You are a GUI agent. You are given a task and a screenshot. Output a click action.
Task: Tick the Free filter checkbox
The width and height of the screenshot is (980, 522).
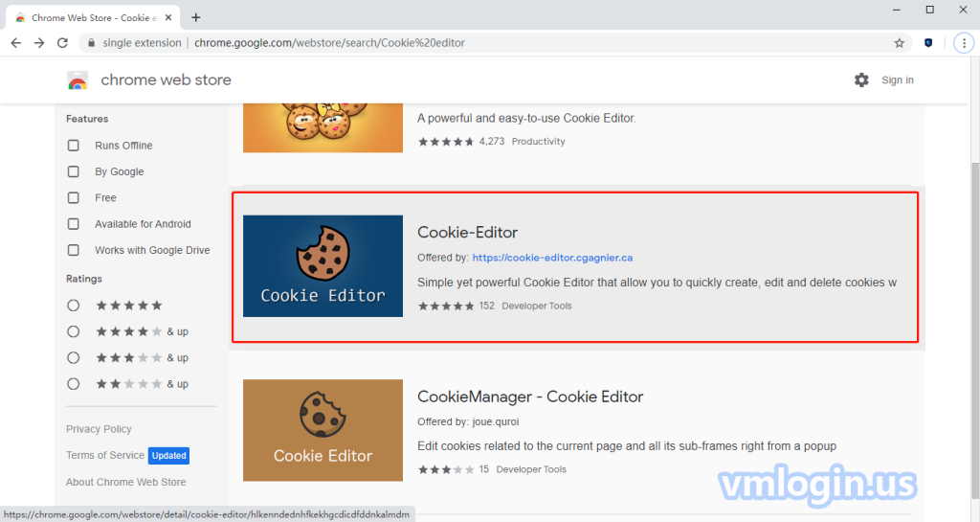(74, 197)
